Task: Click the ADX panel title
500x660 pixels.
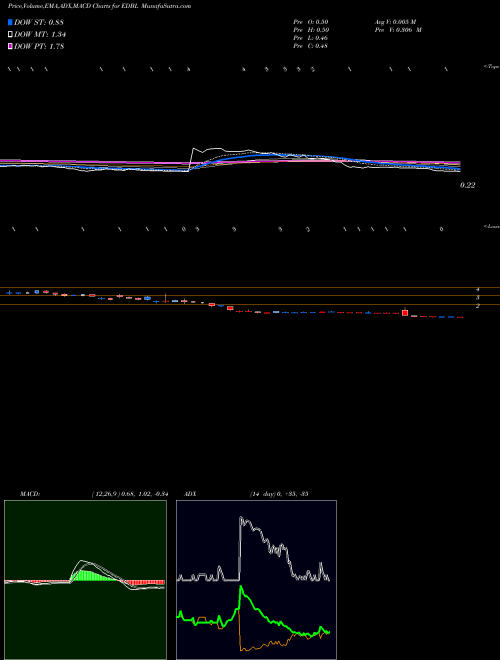Action: (190, 494)
